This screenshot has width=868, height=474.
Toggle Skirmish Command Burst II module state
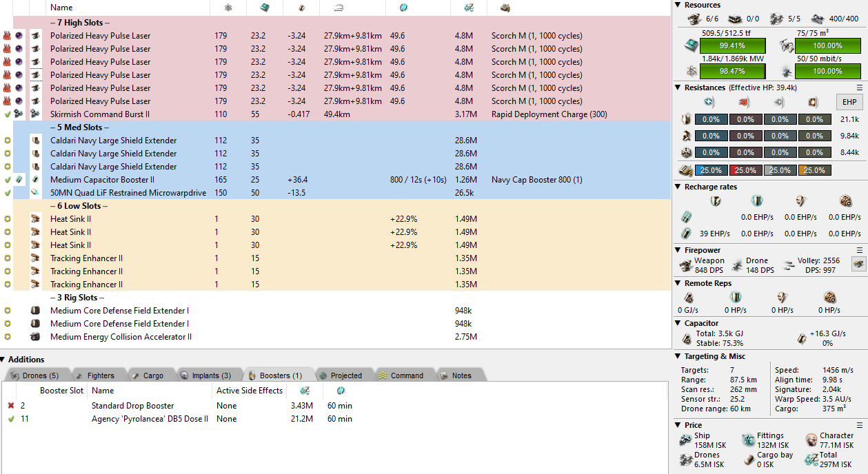[x=8, y=114]
